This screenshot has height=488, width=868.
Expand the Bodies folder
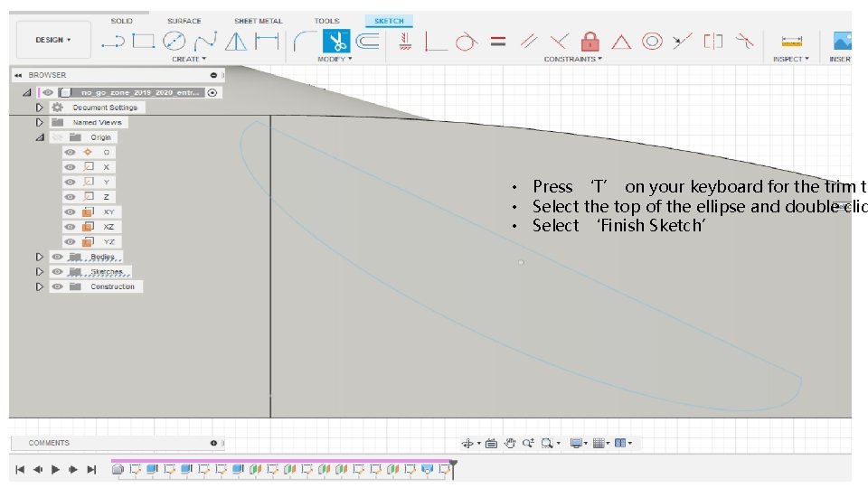point(39,257)
